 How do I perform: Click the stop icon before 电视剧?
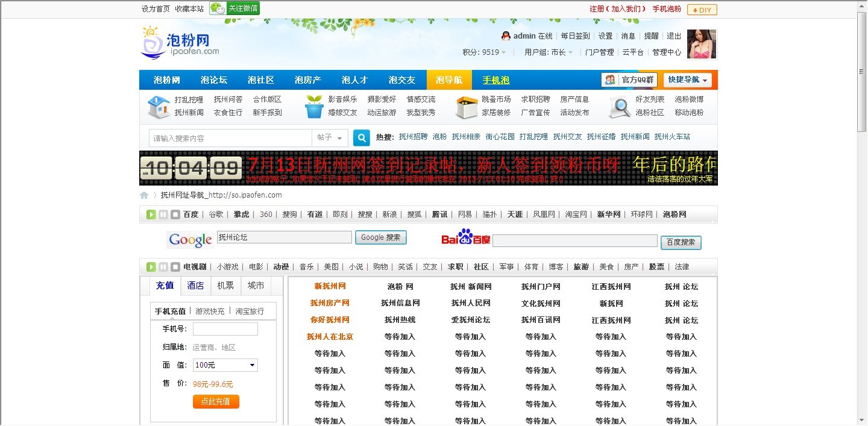175,267
